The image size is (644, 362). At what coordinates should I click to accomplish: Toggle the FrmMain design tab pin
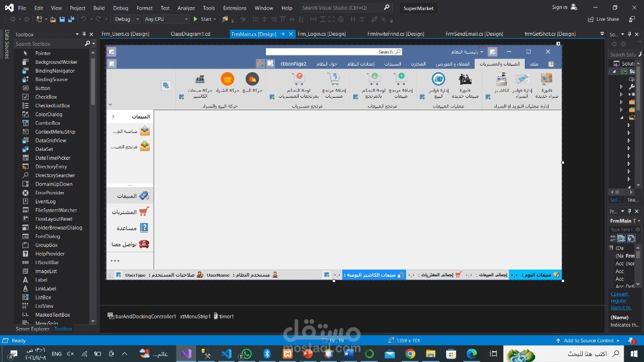(283, 34)
